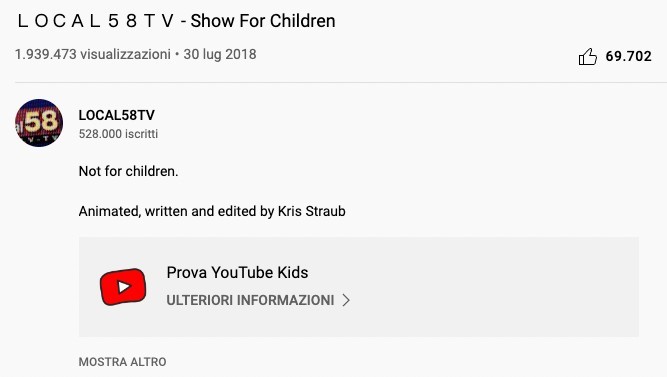Click the Kris Straub name in description
Image resolution: width=667 pixels, height=377 pixels.
click(x=311, y=211)
